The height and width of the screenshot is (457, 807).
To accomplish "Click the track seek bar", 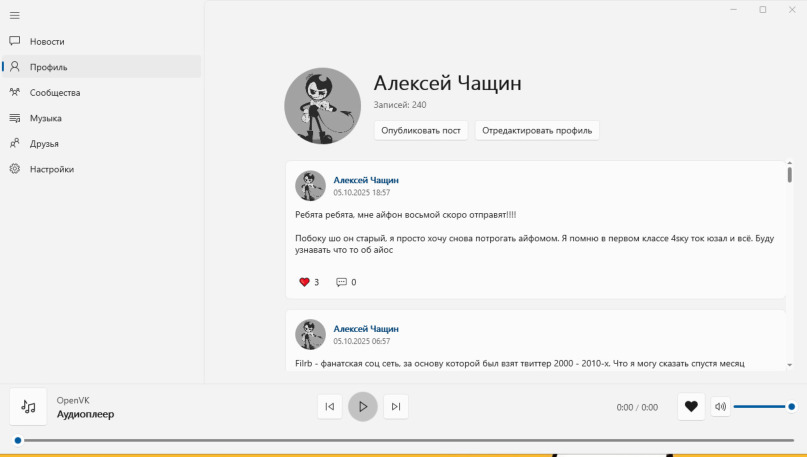I will (406, 441).
